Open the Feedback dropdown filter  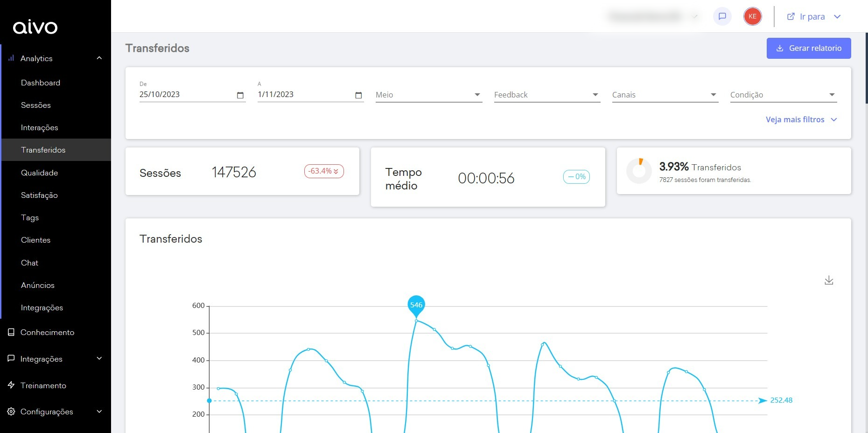[x=547, y=95]
